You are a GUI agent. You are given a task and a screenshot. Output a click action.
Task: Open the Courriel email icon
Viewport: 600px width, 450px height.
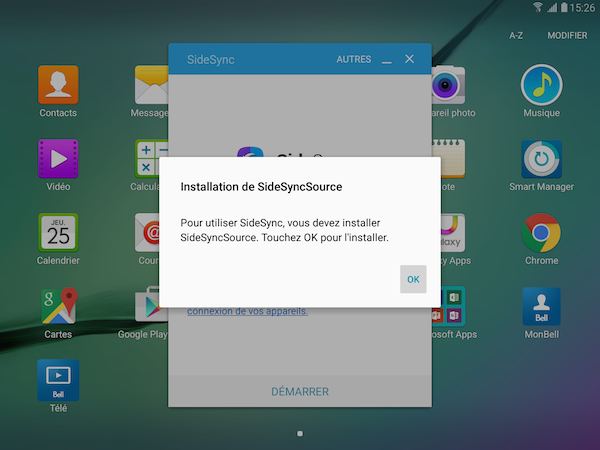(x=147, y=232)
